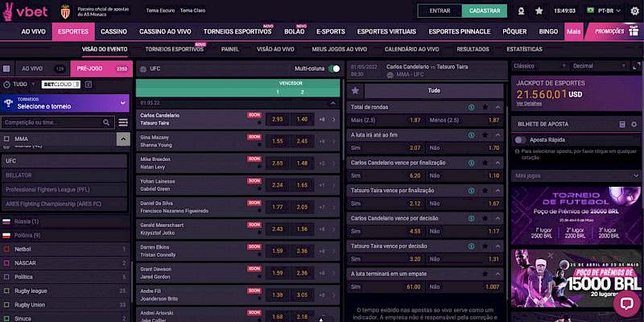Favorite A luta terminará em um empate market
The height and width of the screenshot is (322, 644).
485,274
